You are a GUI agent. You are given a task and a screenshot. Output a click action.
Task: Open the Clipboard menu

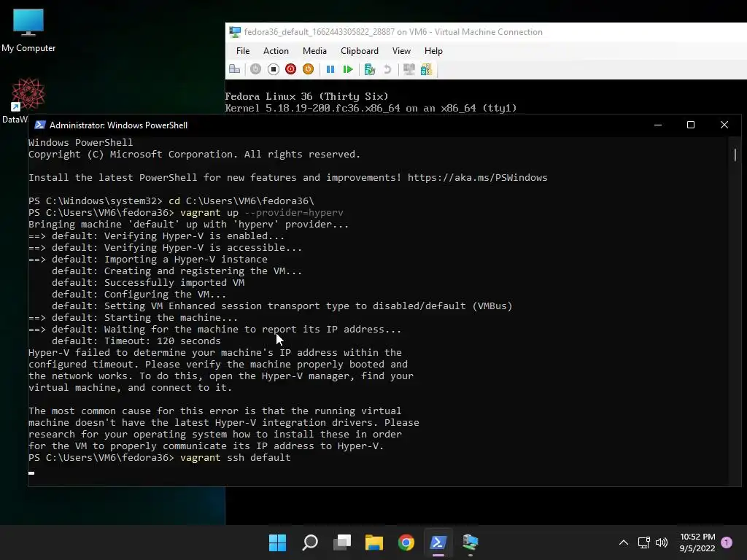coord(359,51)
